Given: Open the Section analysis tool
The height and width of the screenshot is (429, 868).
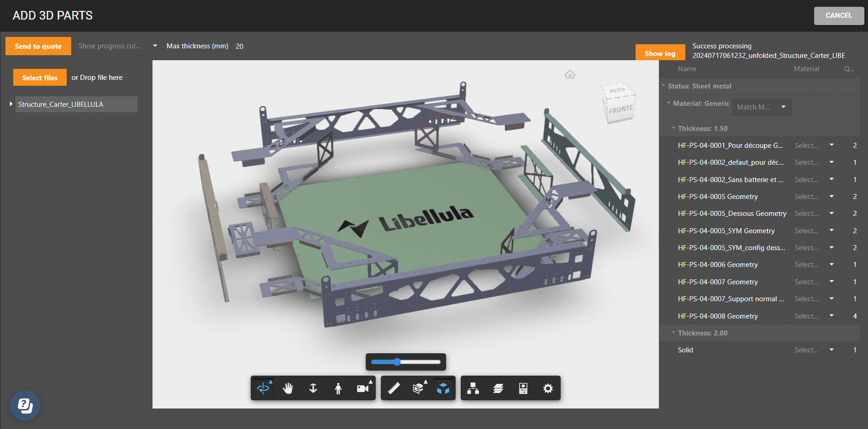Looking at the screenshot, I should pyautogui.click(x=418, y=388).
